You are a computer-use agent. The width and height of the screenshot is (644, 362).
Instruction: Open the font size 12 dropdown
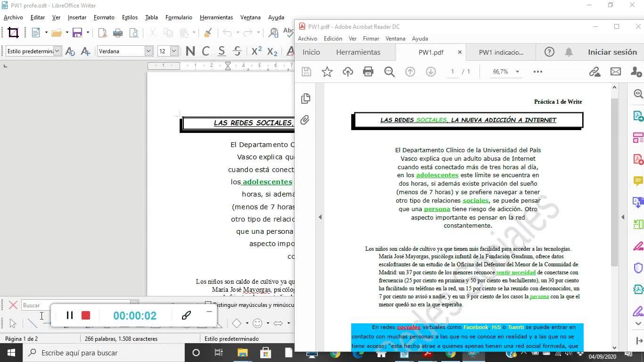click(x=174, y=51)
